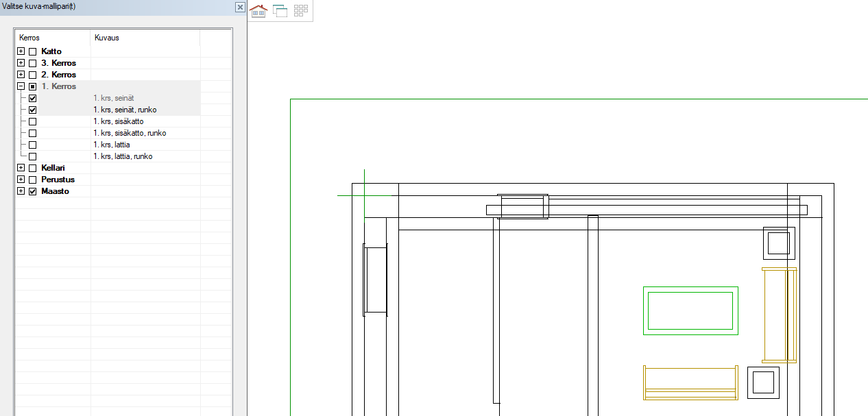Uncheck the Maasto layer checkbox
The width and height of the screenshot is (868, 416).
32,191
